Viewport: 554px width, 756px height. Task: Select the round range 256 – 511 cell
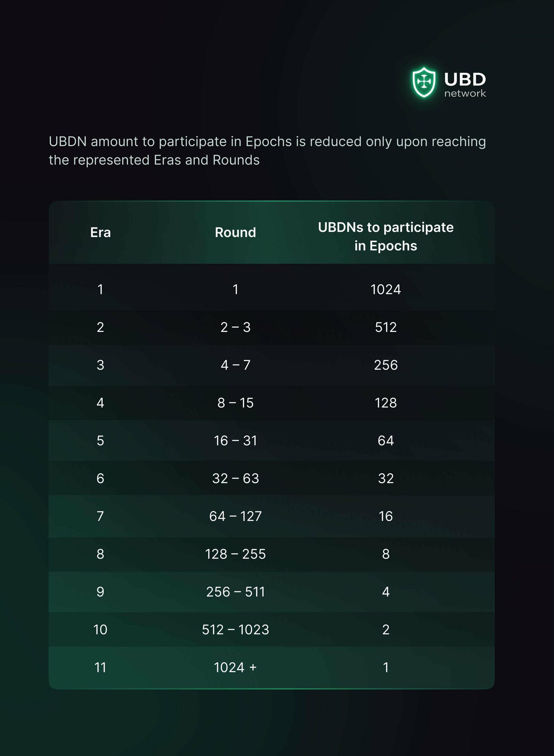[235, 592]
